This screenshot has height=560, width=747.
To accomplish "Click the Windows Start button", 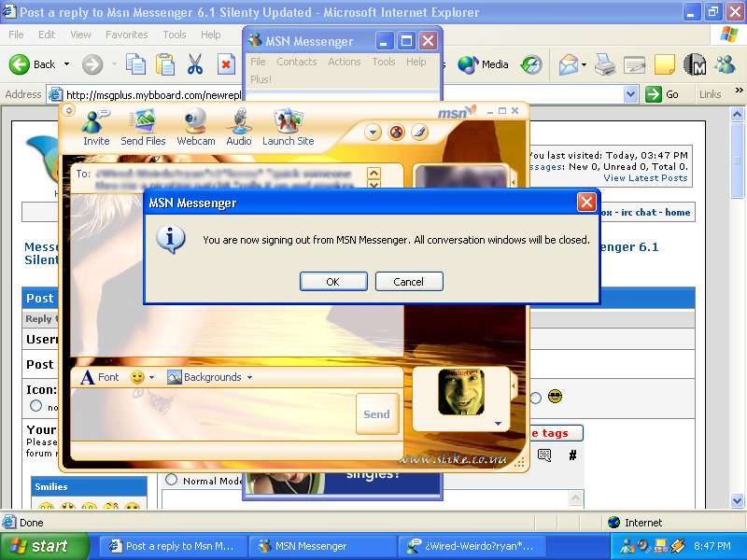I will (x=45, y=546).
